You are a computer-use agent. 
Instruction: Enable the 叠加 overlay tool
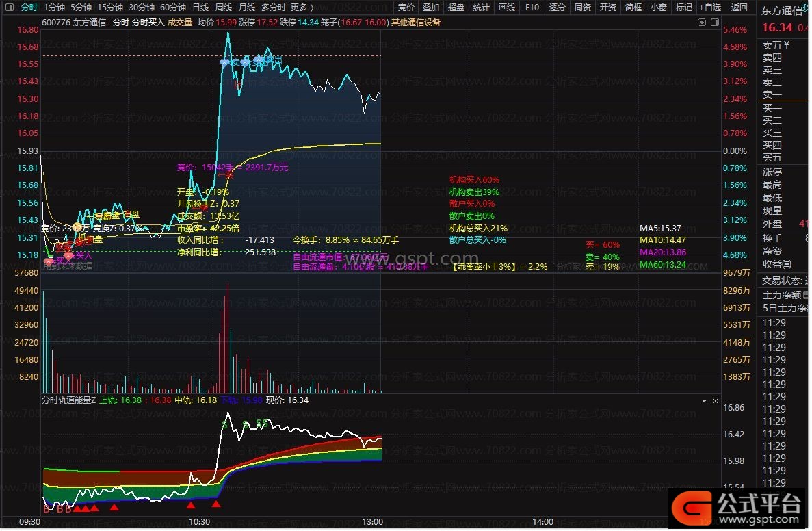click(x=431, y=8)
